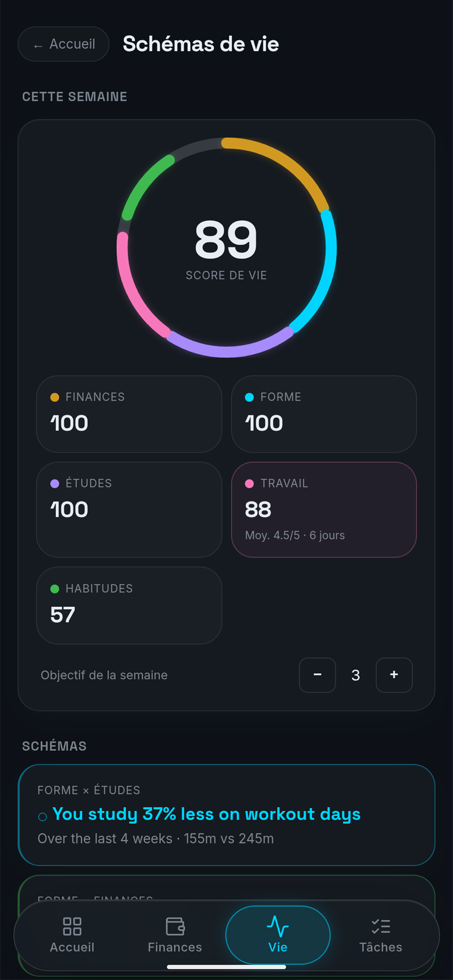
Task: Open the Accueil grid icon in bottom navigation
Action: click(x=72, y=926)
